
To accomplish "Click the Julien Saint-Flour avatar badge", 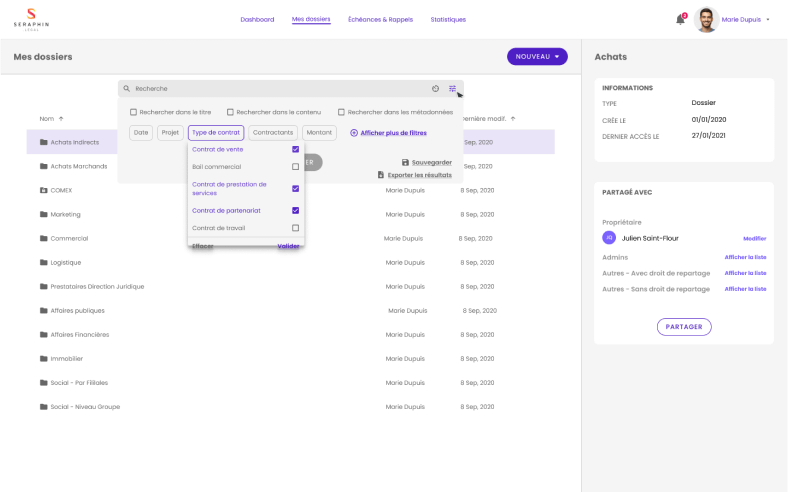I will click(x=609, y=238).
